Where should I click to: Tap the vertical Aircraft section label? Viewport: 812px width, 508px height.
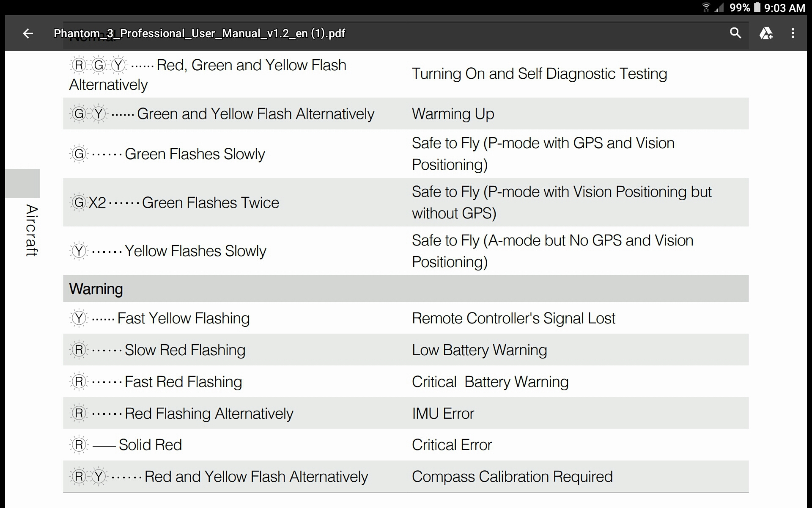pos(31,230)
